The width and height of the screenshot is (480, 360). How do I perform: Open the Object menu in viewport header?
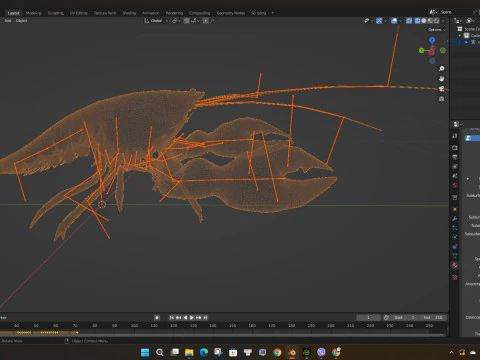tap(21, 21)
